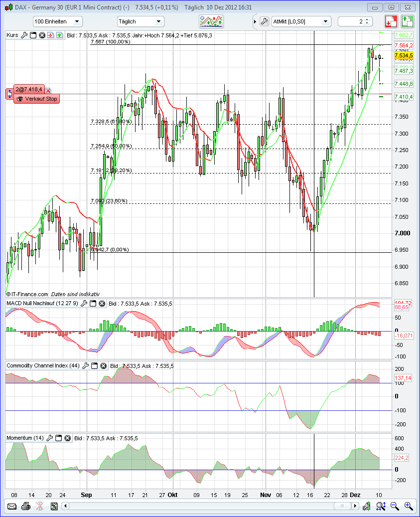The height and width of the screenshot is (517, 420).
Task: Open trading settings wrench next to AtMkt
Action: click(264, 21)
